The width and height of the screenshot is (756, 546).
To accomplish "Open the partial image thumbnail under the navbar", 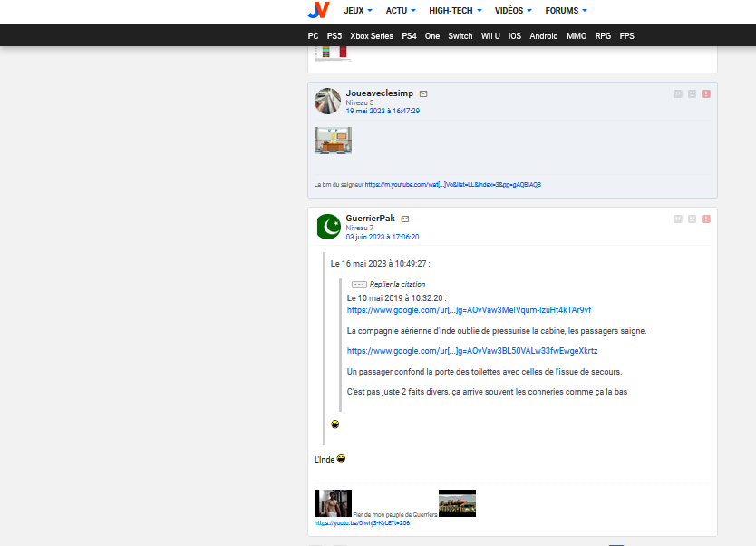I will point(334,54).
